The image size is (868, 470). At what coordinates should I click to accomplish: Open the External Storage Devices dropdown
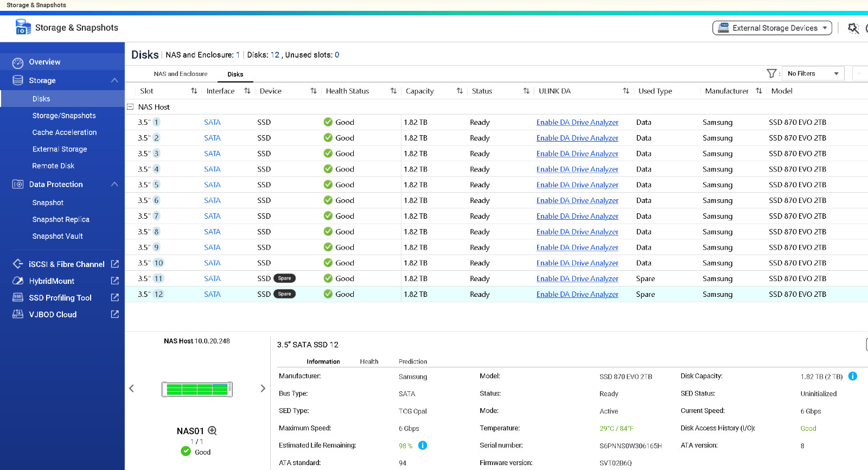(x=772, y=28)
